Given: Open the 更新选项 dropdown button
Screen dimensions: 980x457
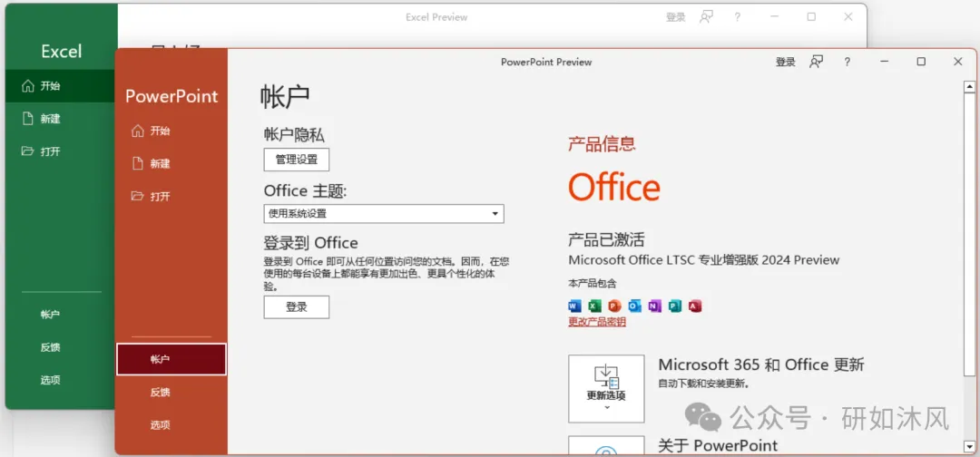Looking at the screenshot, I should click(x=606, y=388).
